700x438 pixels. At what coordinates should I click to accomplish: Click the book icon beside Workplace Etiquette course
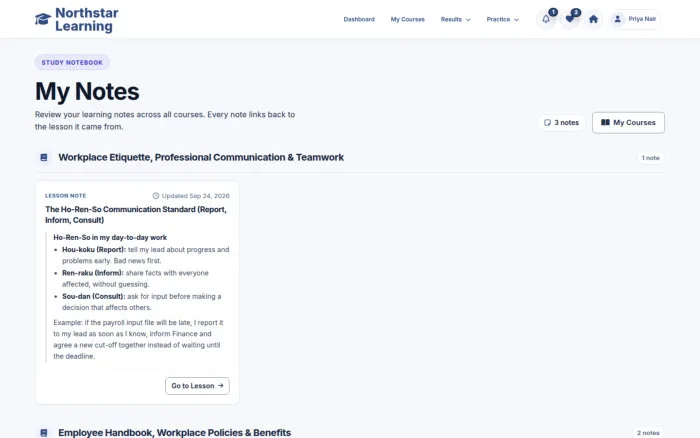[44, 158]
